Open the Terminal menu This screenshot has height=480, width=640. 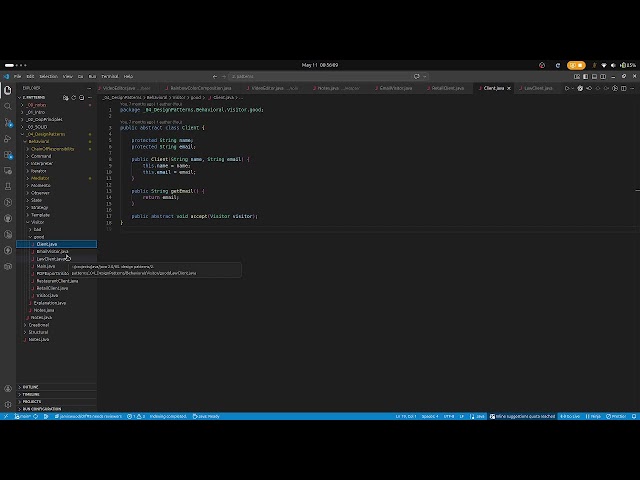(x=110, y=76)
